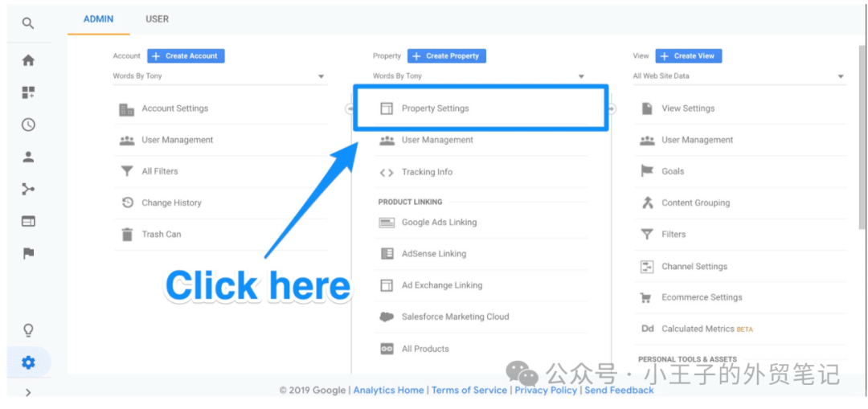Click the vertical scrollbar on right edge
868x409 pixels.
coord(862,138)
